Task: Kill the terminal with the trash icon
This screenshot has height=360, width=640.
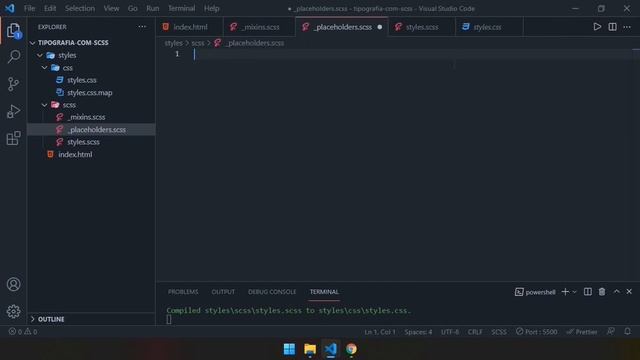Action: (602, 291)
